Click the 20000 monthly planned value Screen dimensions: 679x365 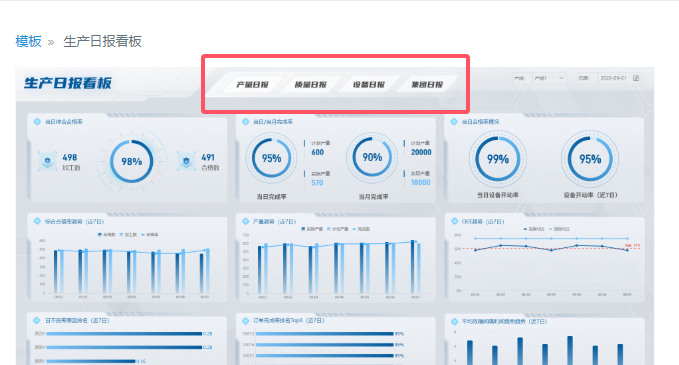(x=421, y=152)
